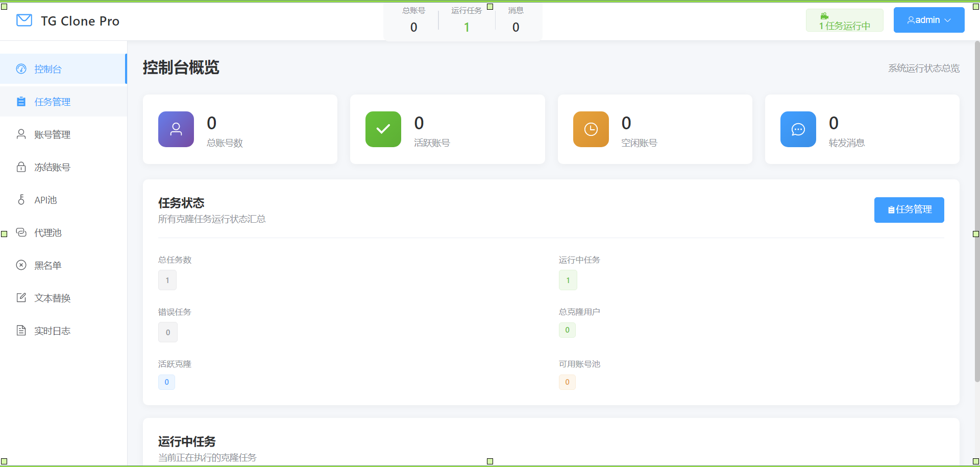Click the 运行任务 counter in header
Image resolution: width=980 pixels, height=467 pixels.
click(x=467, y=20)
